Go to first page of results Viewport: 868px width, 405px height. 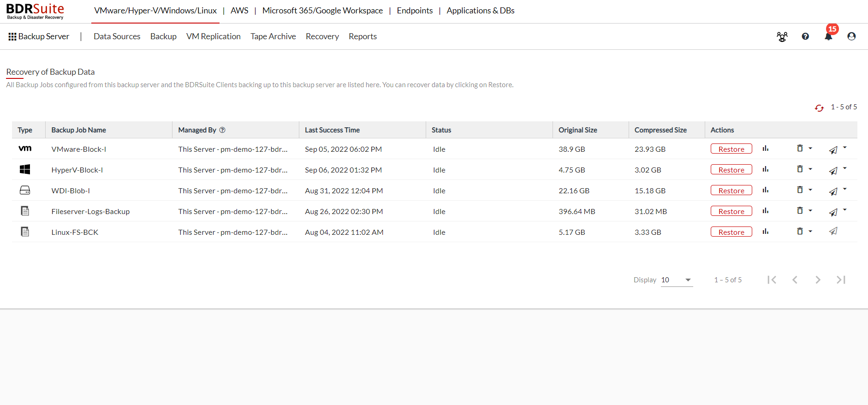(772, 280)
